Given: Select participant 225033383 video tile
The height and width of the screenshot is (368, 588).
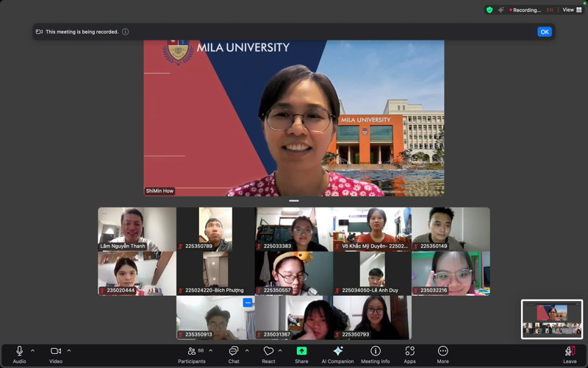Looking at the screenshot, I should 294,229.
